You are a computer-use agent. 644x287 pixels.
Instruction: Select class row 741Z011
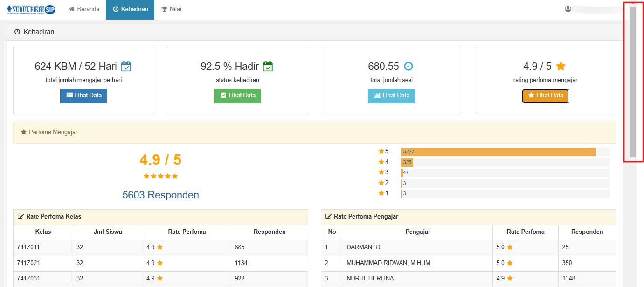[160, 247]
